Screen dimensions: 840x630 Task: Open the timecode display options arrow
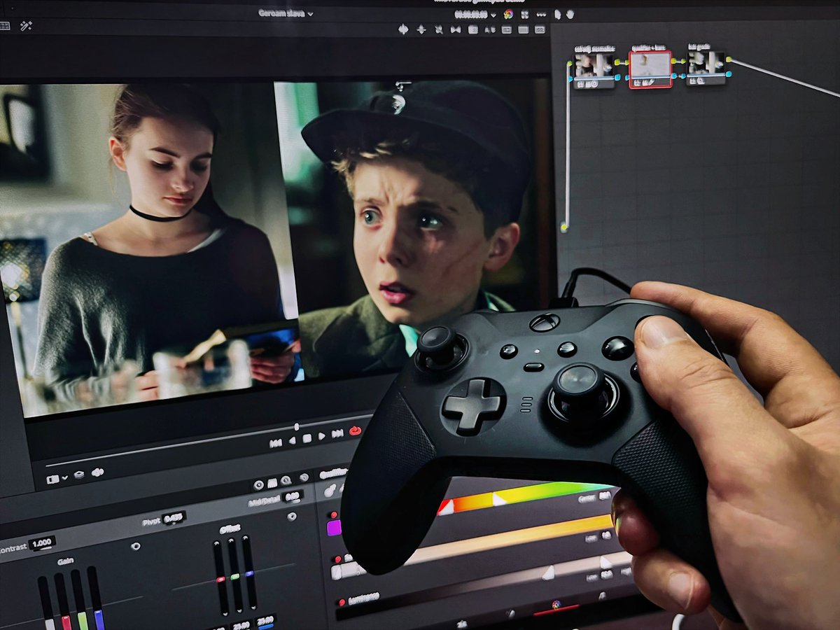(493, 15)
